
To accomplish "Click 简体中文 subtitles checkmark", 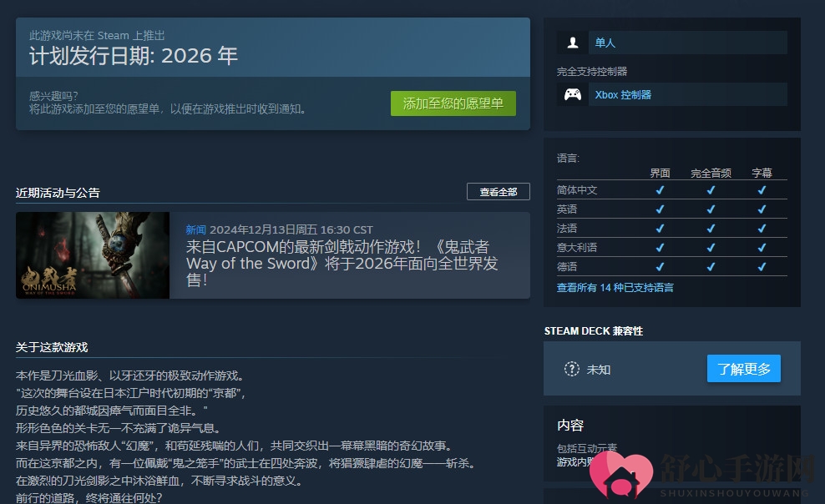I will (x=762, y=190).
